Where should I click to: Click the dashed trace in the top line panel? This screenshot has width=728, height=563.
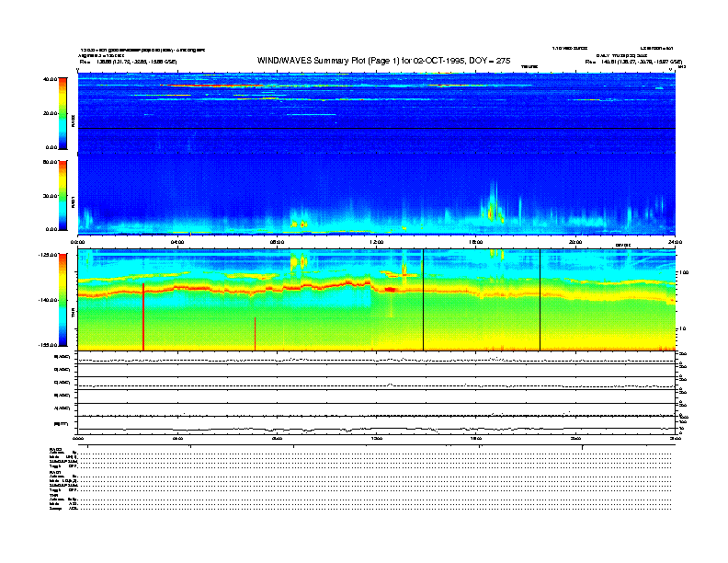(377, 361)
